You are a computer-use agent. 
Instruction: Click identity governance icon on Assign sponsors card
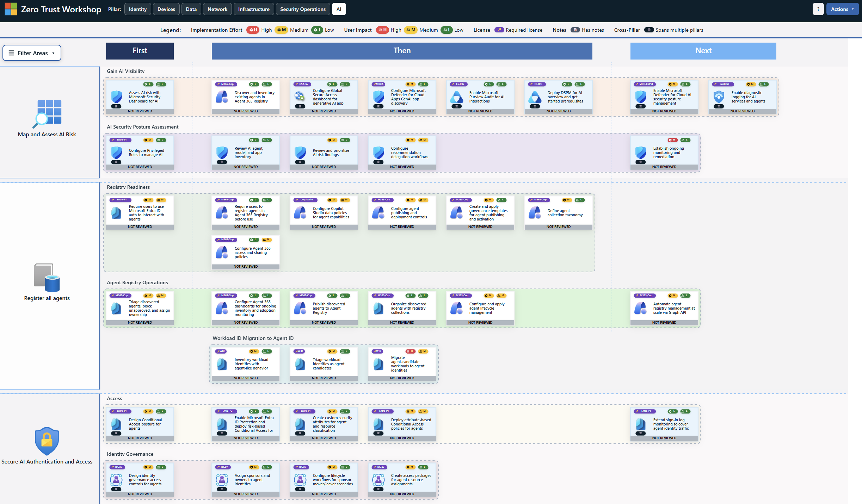(222, 479)
